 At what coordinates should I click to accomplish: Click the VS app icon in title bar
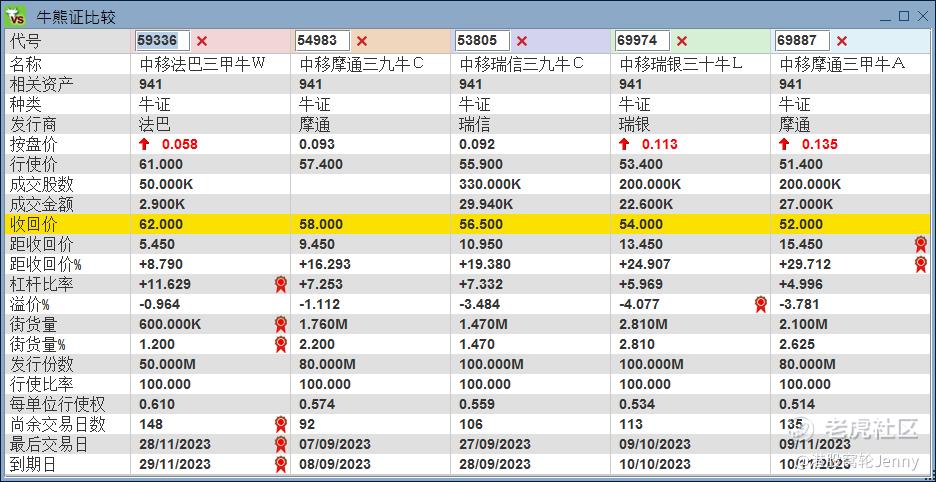click(15, 15)
